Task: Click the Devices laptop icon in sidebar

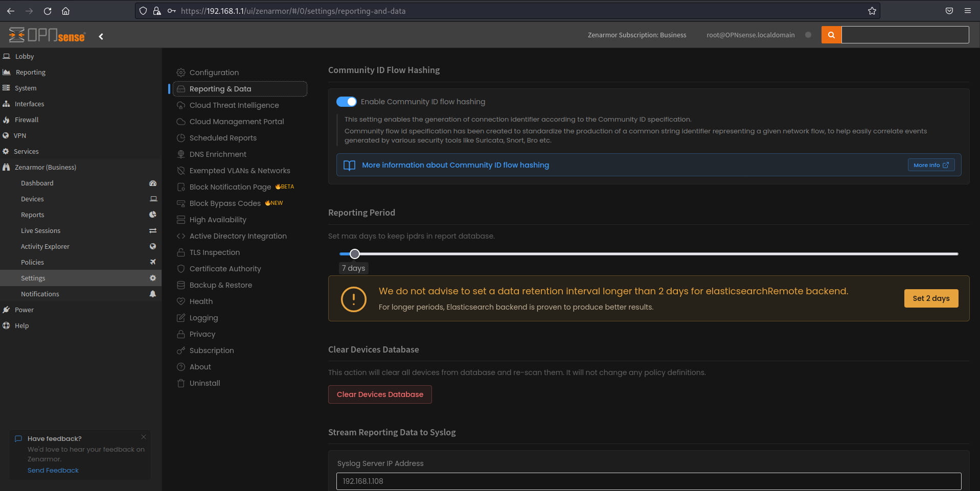Action: pos(153,199)
